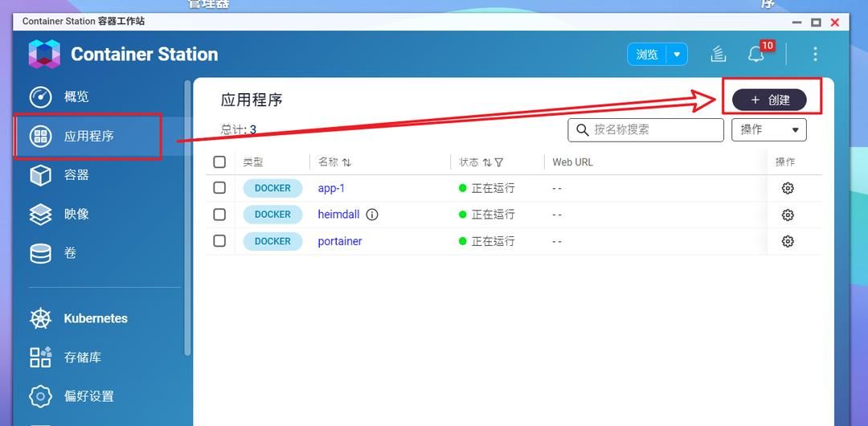The image size is (868, 426).
Task: Click the 按名称搜索 search field
Action: point(645,130)
